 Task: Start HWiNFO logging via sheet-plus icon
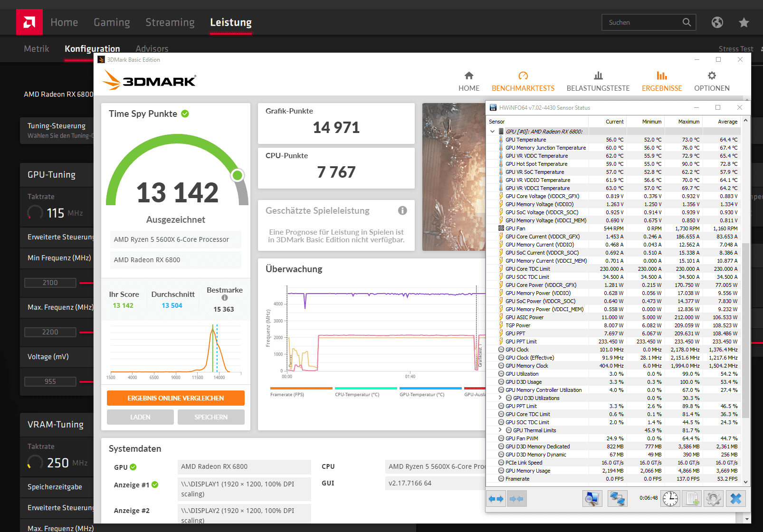[x=692, y=499]
